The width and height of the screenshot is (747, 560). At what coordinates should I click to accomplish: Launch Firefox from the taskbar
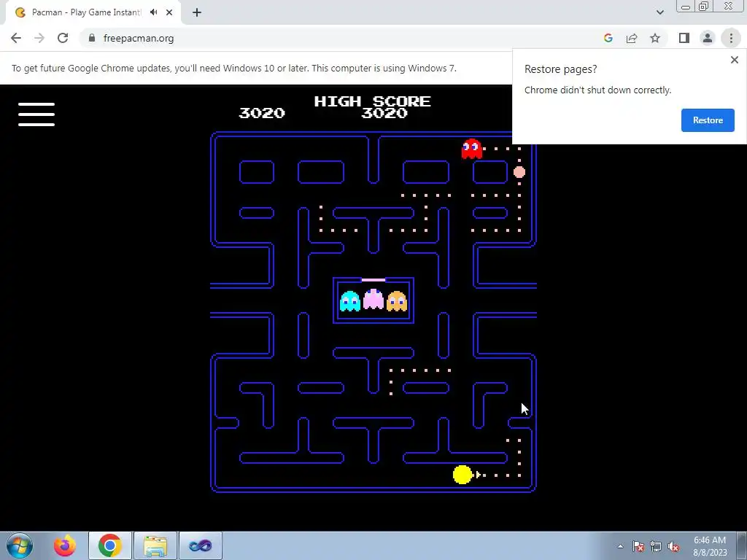65,545
